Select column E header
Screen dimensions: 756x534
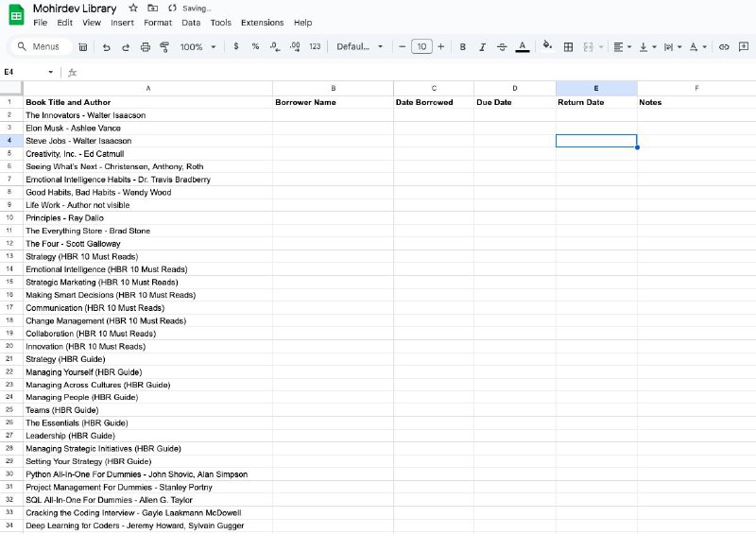pyautogui.click(x=596, y=88)
